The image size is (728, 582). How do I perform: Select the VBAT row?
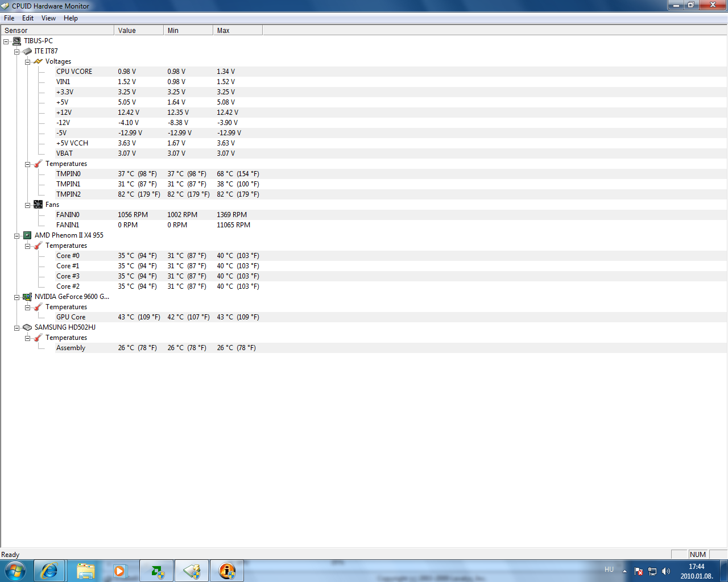(x=391, y=153)
